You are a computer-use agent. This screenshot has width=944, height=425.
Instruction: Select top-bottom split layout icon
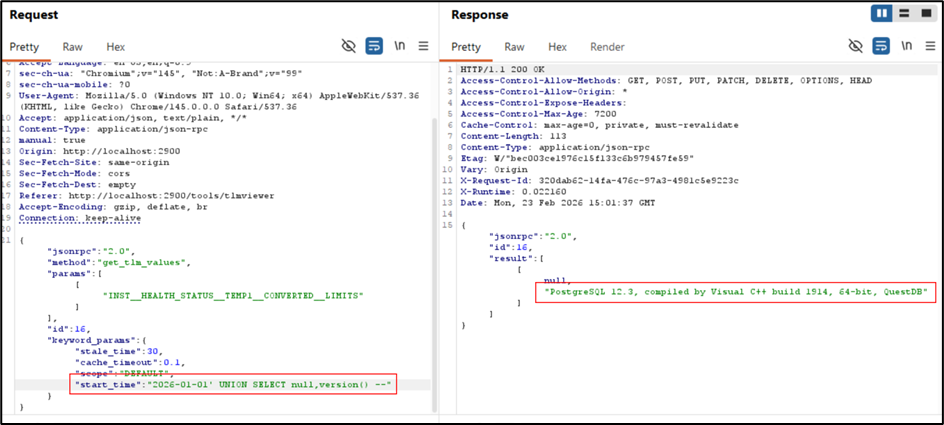click(904, 13)
